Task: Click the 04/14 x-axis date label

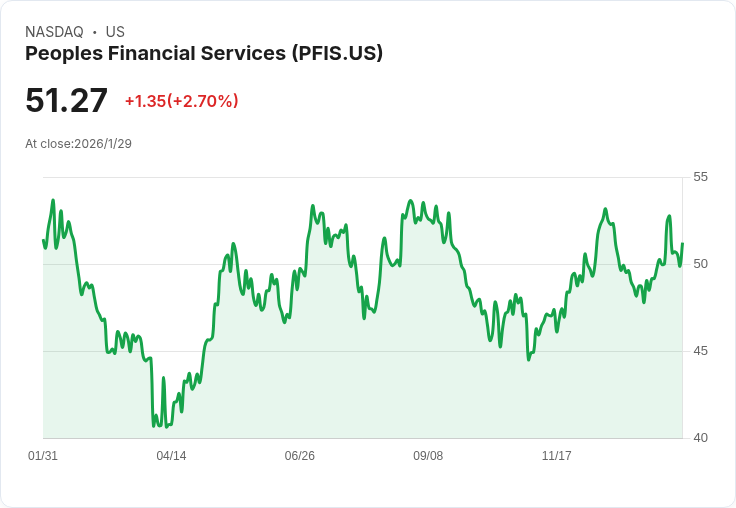Action: pyautogui.click(x=171, y=455)
